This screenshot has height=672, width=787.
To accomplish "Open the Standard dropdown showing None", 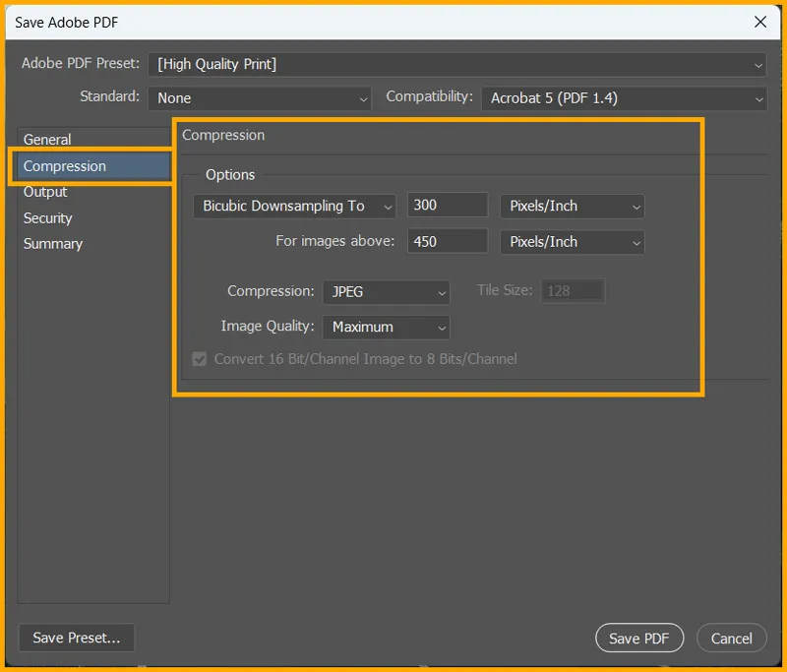I will pyautogui.click(x=259, y=97).
